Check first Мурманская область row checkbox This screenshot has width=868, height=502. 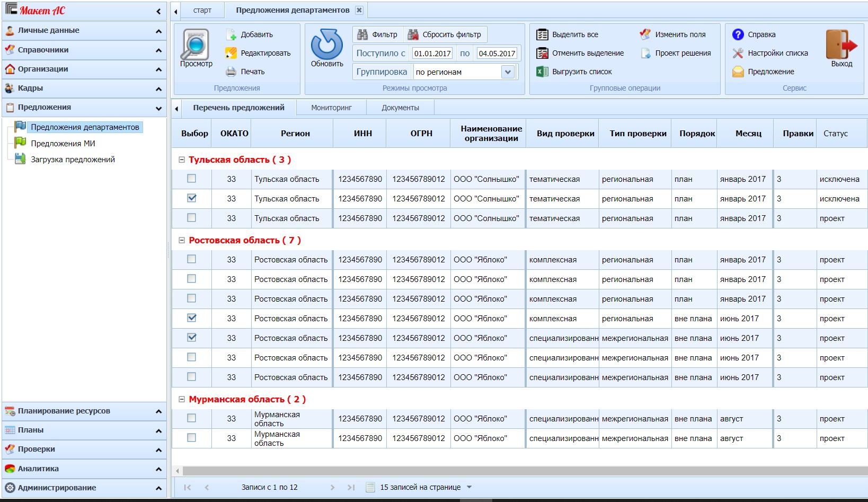(x=191, y=418)
